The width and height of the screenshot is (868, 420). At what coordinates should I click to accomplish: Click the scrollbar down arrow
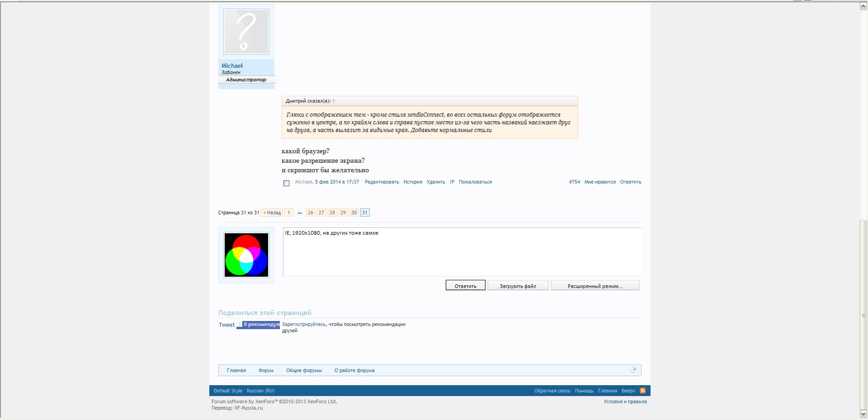tap(863, 414)
